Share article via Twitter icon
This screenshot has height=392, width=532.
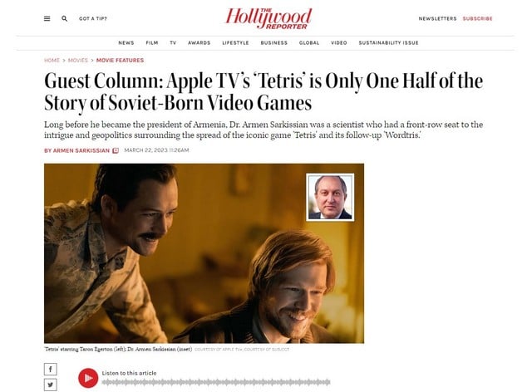click(x=51, y=385)
